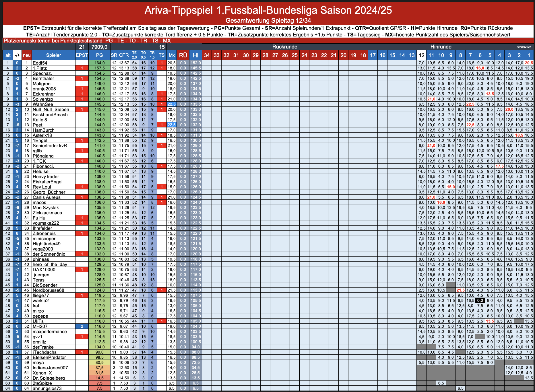Select the Hinrunde section header
This screenshot has height=392, width=535.
coord(441,47)
